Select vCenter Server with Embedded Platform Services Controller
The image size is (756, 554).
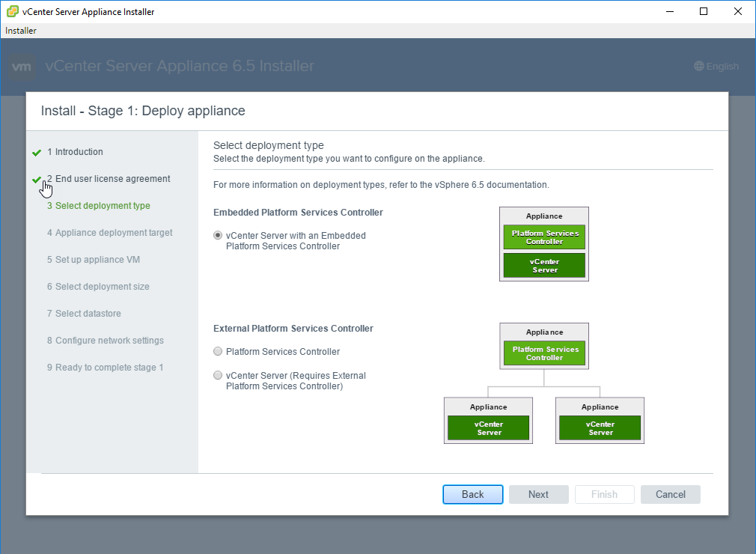218,236
